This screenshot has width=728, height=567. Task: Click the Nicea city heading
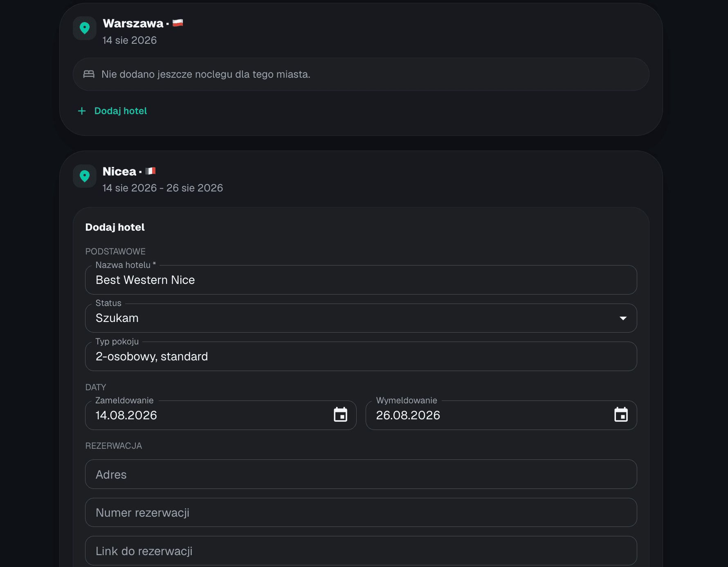click(x=119, y=171)
